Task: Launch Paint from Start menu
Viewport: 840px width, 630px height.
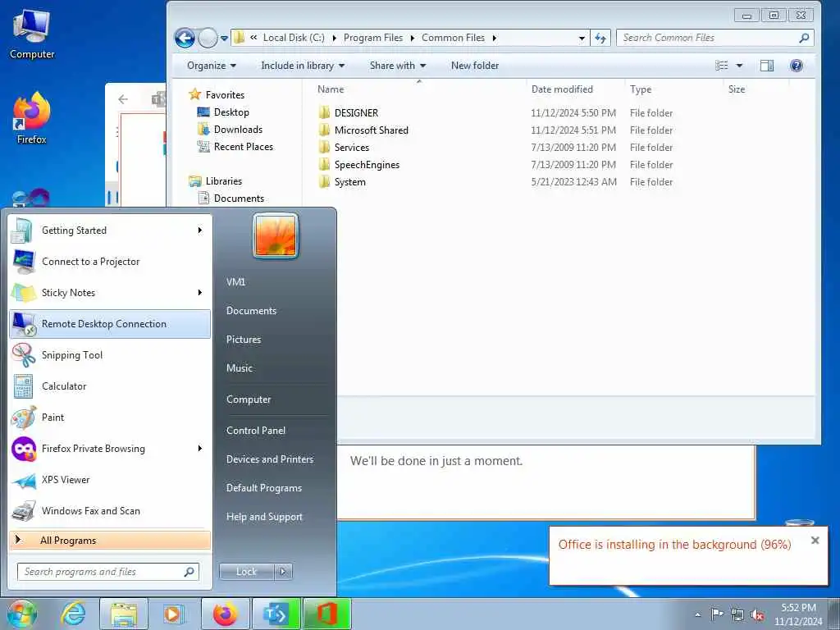Action: coord(110,418)
